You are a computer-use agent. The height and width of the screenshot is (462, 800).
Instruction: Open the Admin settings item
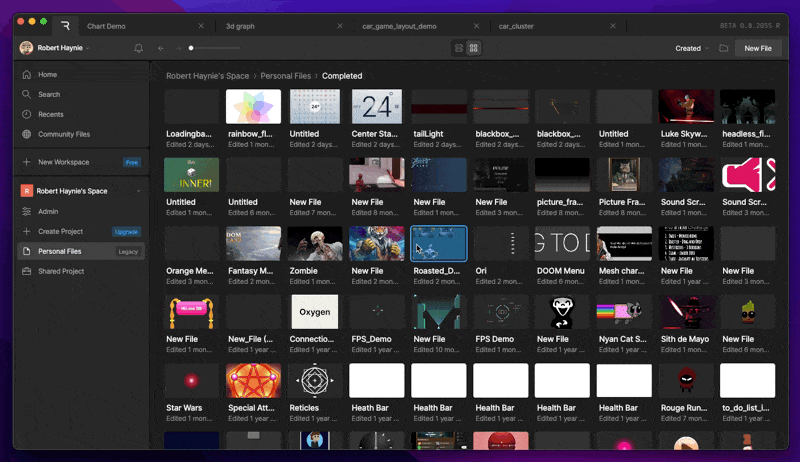coord(48,211)
